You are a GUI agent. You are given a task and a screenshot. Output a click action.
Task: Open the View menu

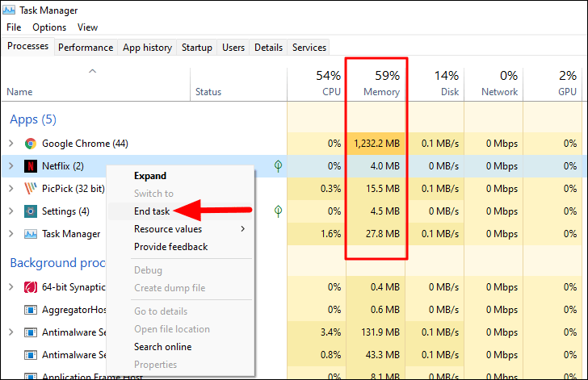tap(87, 27)
